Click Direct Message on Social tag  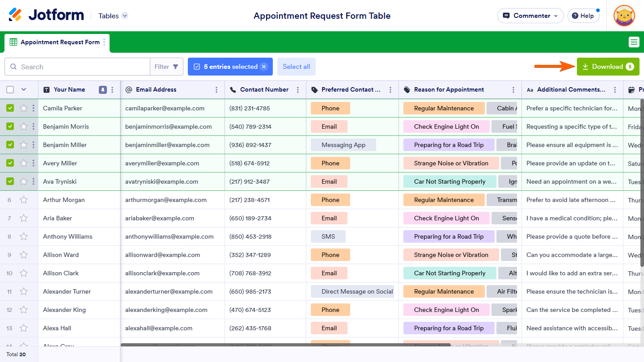352,291
